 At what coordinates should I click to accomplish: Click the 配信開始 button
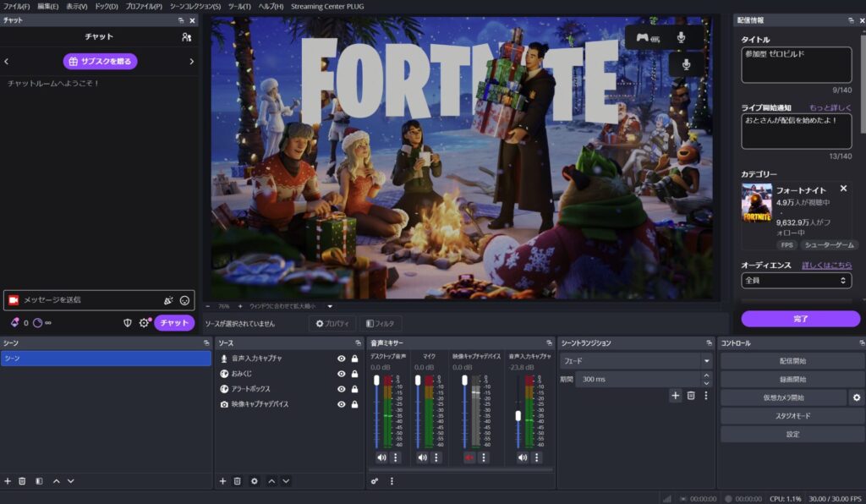(792, 360)
